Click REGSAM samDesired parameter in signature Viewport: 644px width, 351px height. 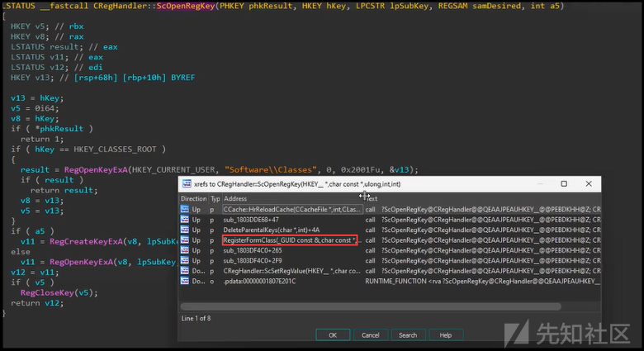click(480, 6)
